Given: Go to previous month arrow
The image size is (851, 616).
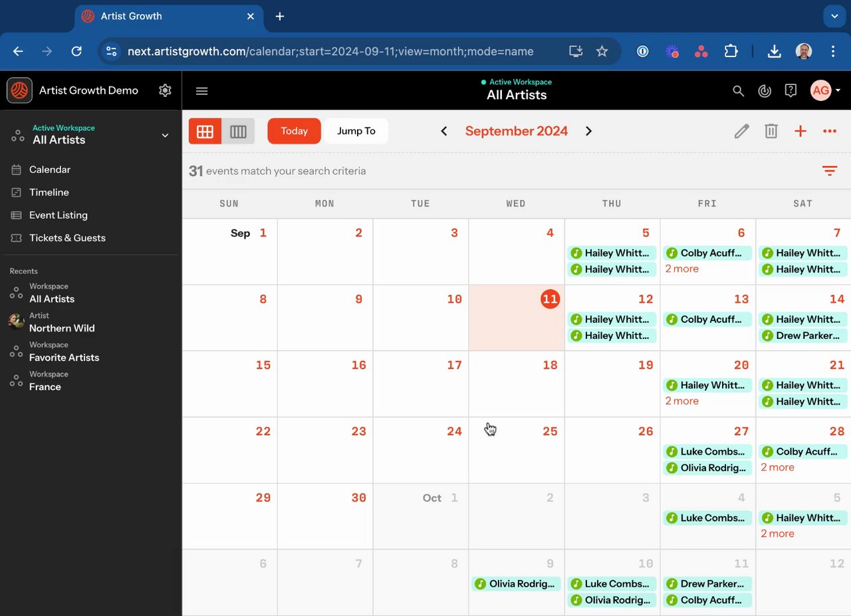Looking at the screenshot, I should coord(444,131).
